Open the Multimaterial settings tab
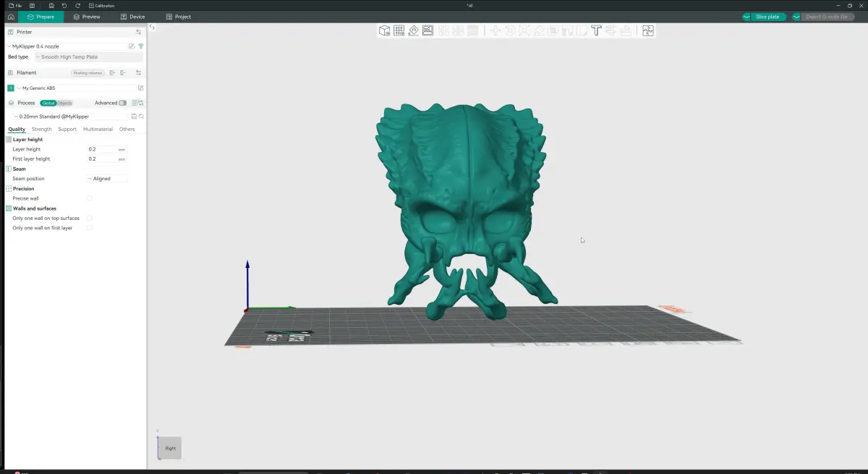 click(98, 130)
